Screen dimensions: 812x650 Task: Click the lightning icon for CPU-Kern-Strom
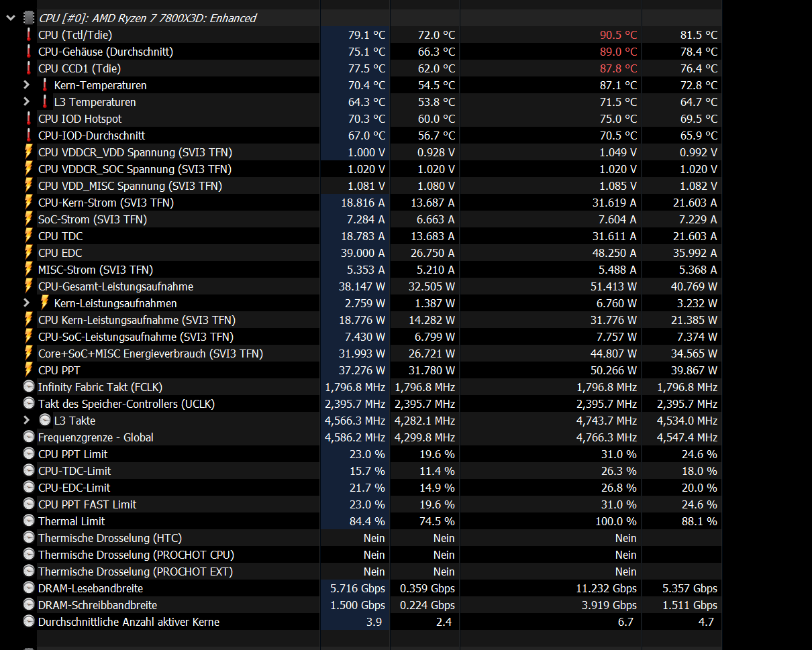pos(29,202)
